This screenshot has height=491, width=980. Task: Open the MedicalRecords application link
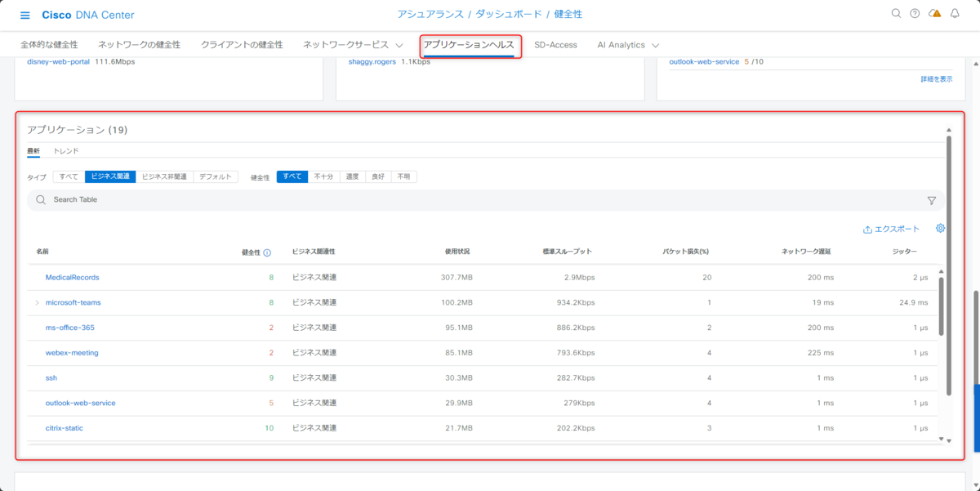[x=72, y=278]
